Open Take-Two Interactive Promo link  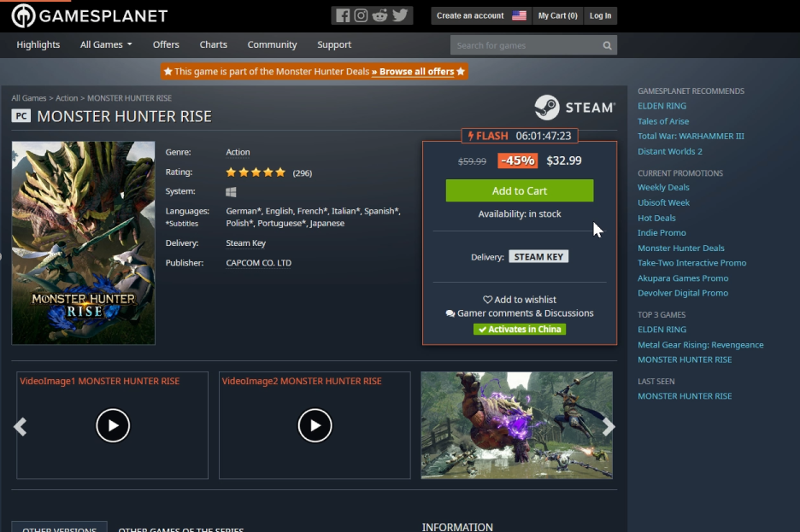pos(691,263)
